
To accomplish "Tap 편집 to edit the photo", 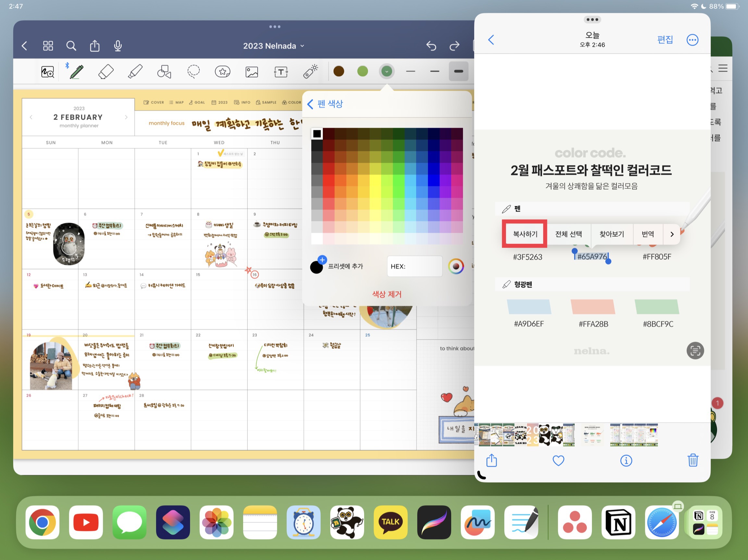I will tap(665, 40).
